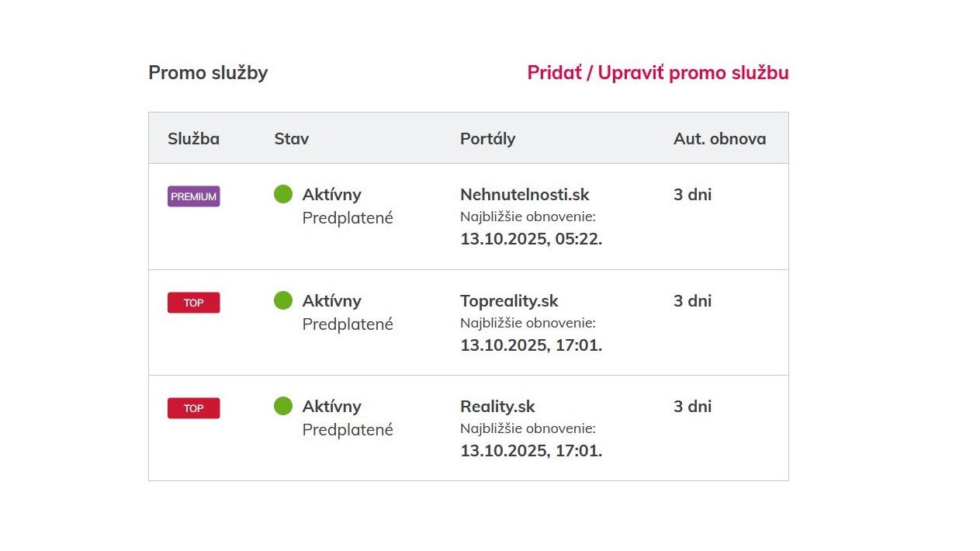This screenshot has width=980, height=551.
Task: Click the purple PREMIUM badge
Action: point(193,196)
